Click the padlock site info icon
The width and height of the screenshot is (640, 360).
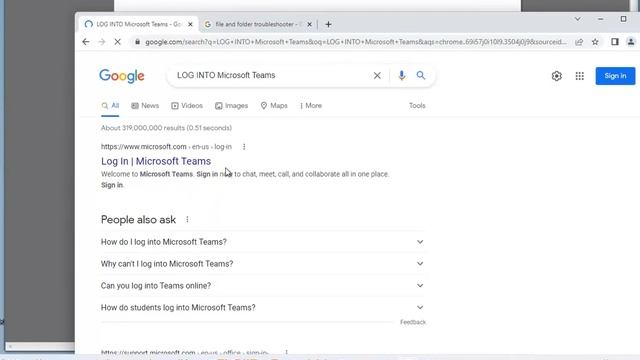click(x=138, y=42)
